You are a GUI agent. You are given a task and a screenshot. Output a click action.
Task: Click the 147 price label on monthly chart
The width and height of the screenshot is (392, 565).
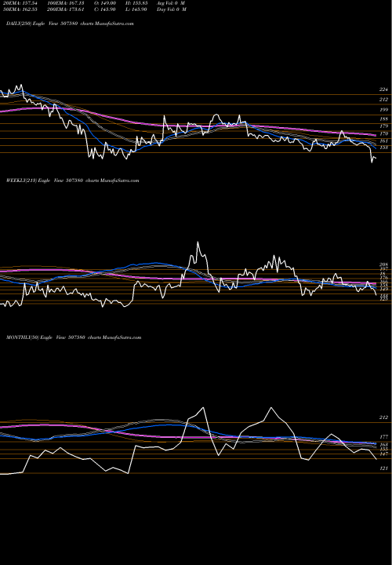383,454
